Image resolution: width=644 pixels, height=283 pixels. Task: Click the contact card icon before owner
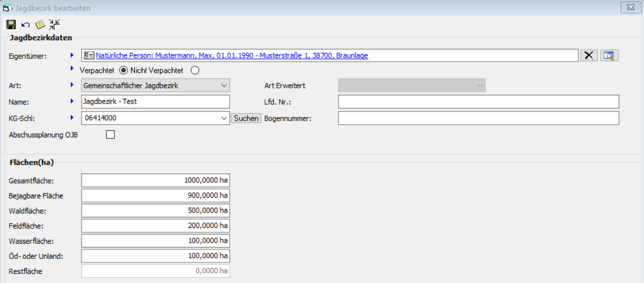point(89,56)
